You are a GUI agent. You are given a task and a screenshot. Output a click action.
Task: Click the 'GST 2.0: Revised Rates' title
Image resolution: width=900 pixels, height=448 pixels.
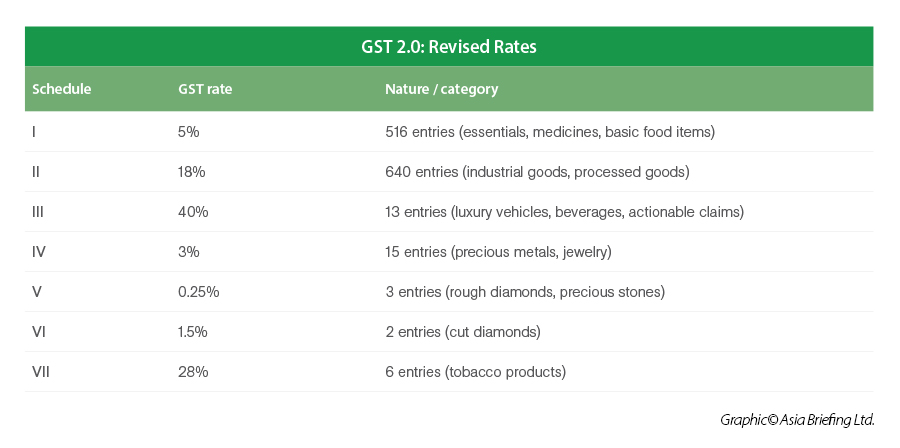tap(449, 47)
